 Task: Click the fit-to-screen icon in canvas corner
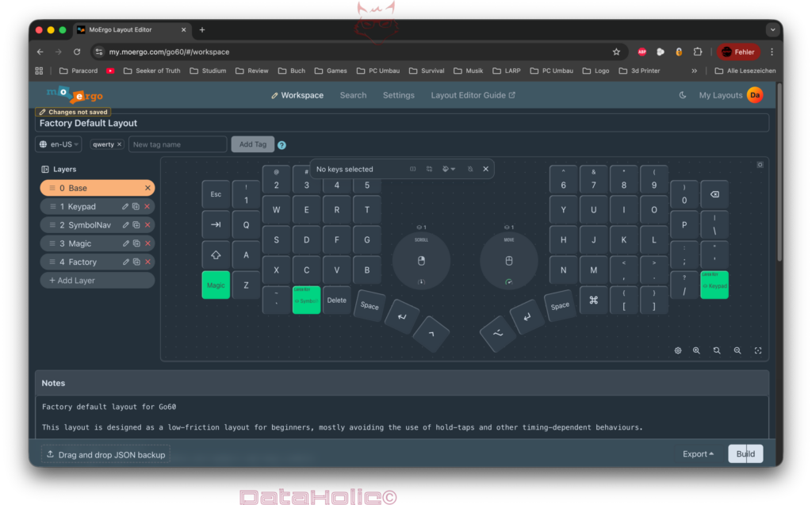point(758,350)
